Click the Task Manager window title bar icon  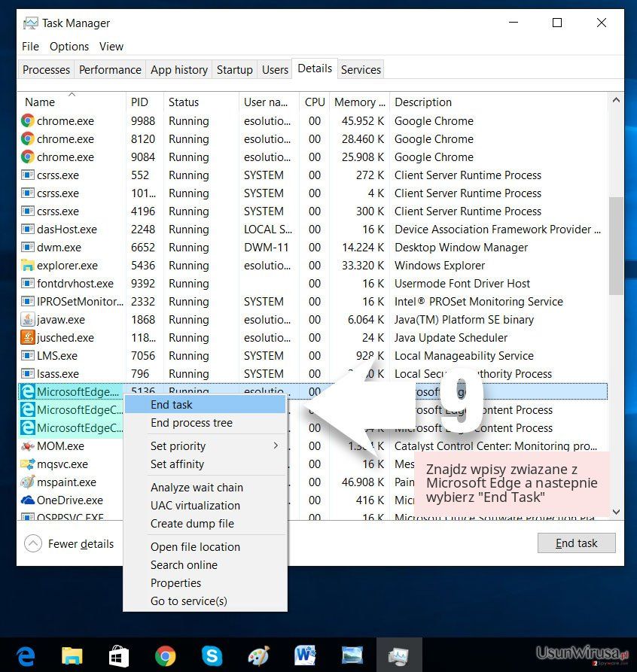tap(30, 23)
